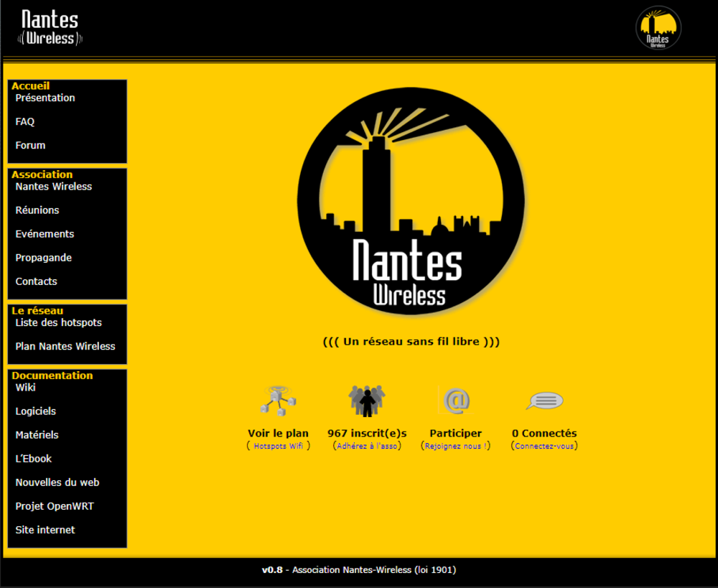Select Logiciels in Documentation menu
The image size is (718, 588).
35,411
